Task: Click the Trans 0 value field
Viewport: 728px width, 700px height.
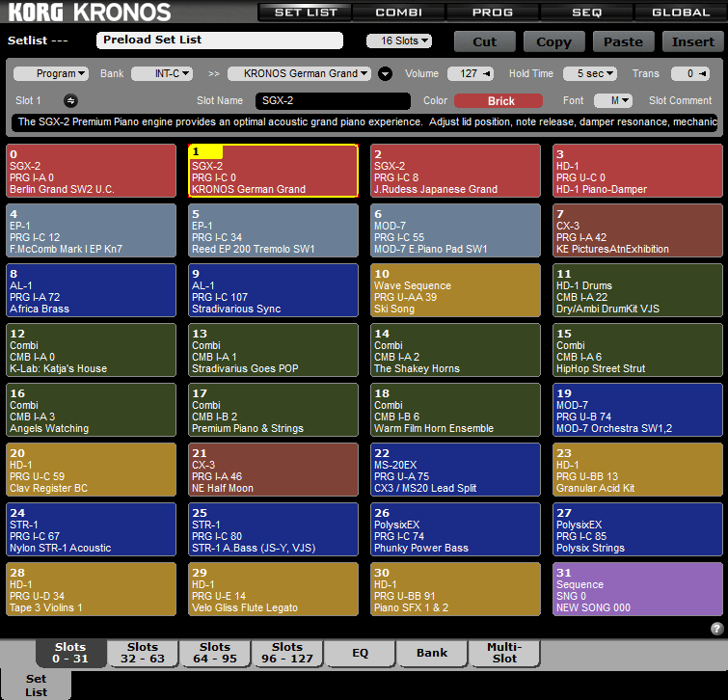Action: [690, 73]
